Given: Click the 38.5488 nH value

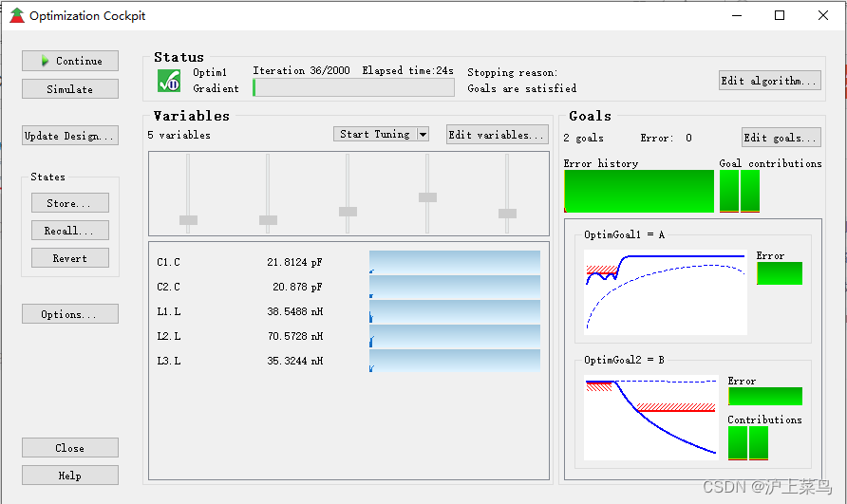Looking at the screenshot, I should [295, 311].
